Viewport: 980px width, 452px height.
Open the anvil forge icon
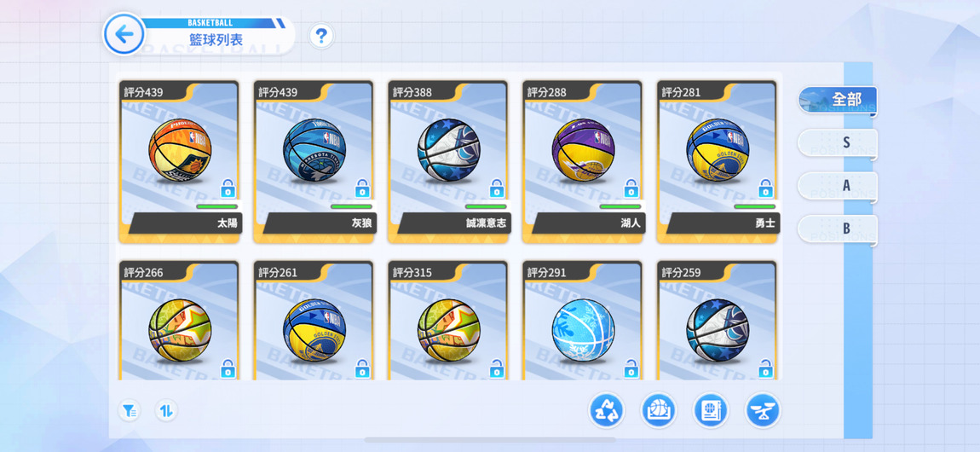[x=763, y=411]
